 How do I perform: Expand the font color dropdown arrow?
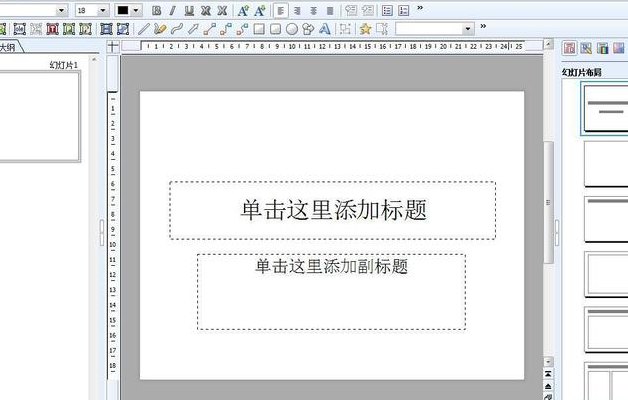[136, 10]
